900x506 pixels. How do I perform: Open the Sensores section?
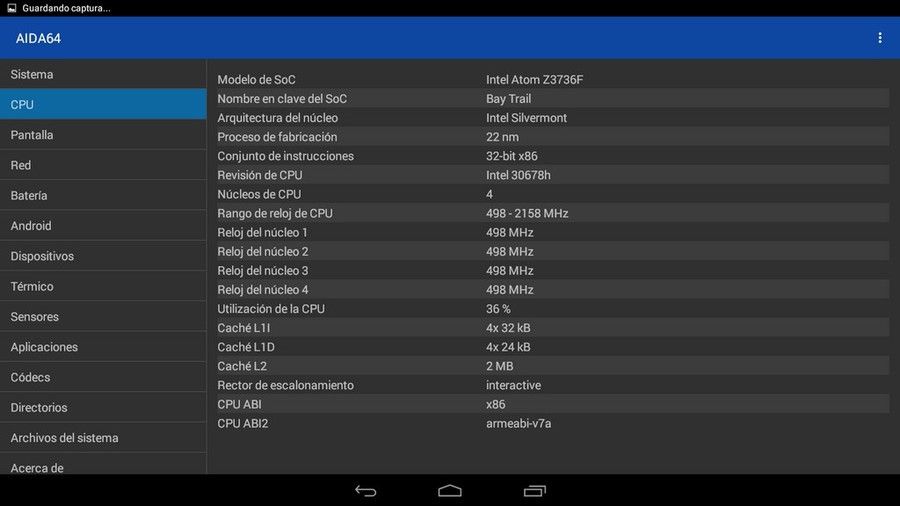pos(103,317)
